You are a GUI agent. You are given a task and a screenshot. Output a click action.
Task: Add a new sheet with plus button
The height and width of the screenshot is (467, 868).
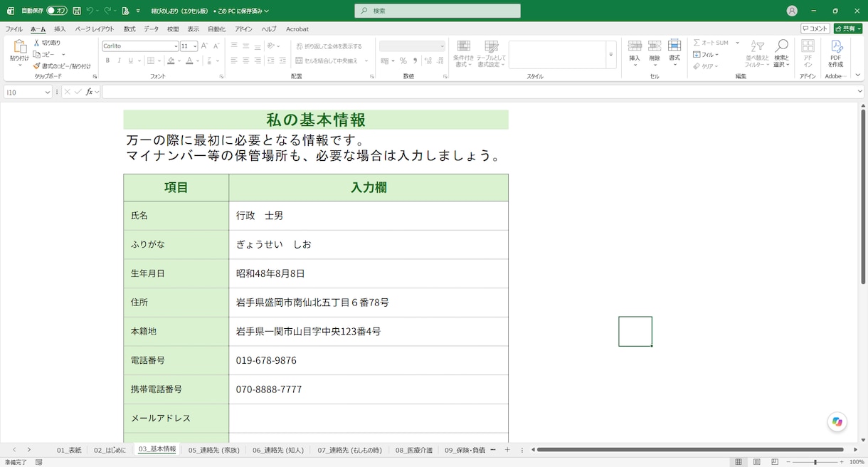(507, 450)
